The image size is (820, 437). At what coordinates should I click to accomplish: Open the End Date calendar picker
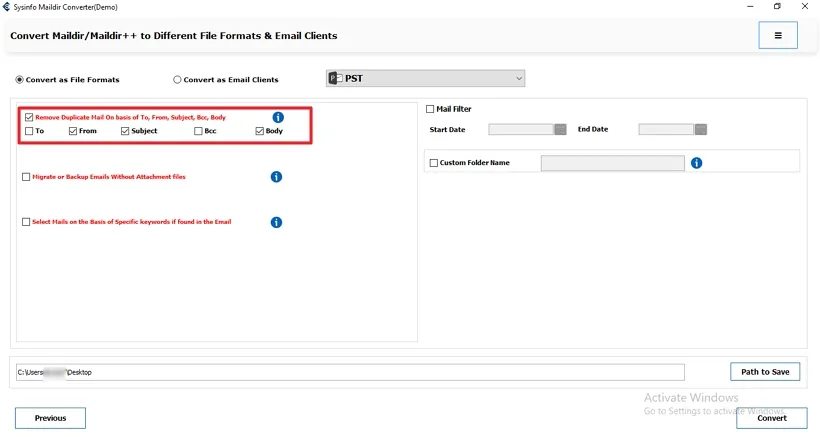(x=701, y=129)
